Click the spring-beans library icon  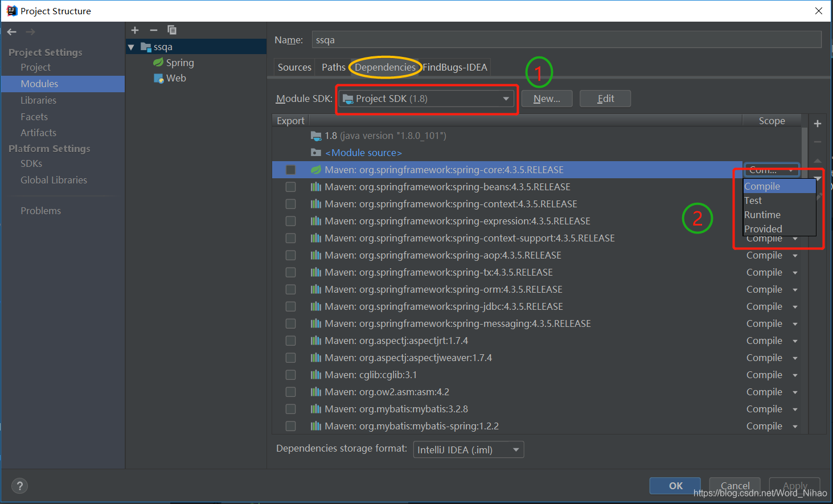click(x=316, y=187)
